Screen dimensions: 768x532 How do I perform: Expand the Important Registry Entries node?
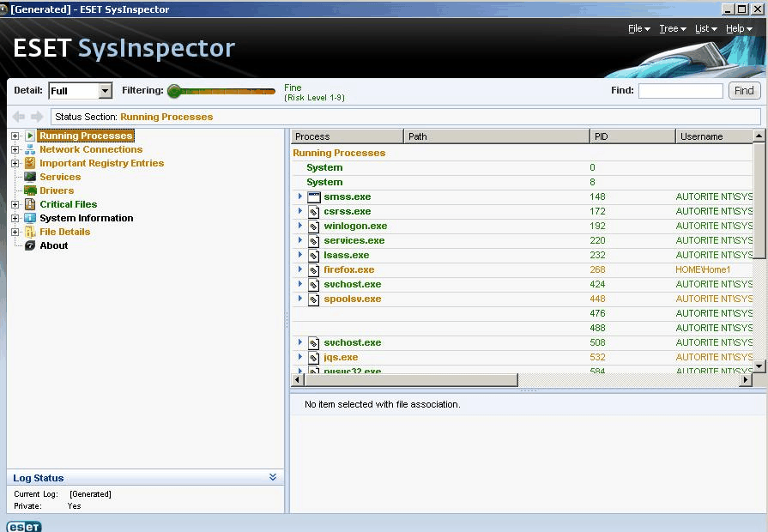(15, 163)
